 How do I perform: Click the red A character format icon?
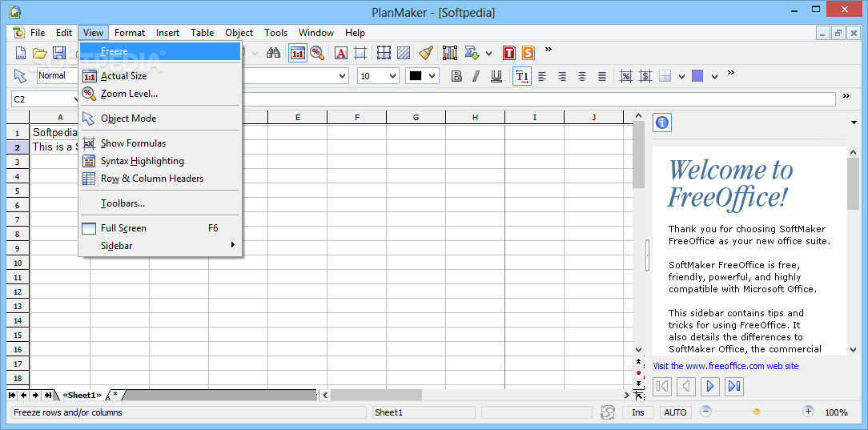(x=341, y=53)
